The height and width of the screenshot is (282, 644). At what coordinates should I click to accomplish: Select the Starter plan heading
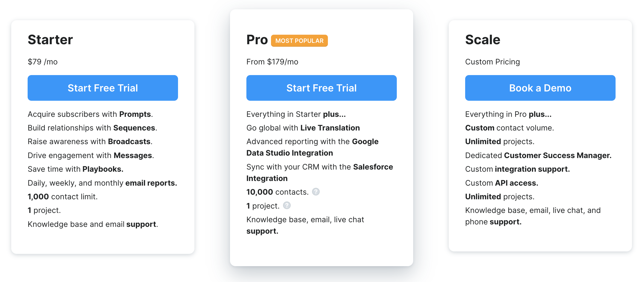(x=50, y=40)
